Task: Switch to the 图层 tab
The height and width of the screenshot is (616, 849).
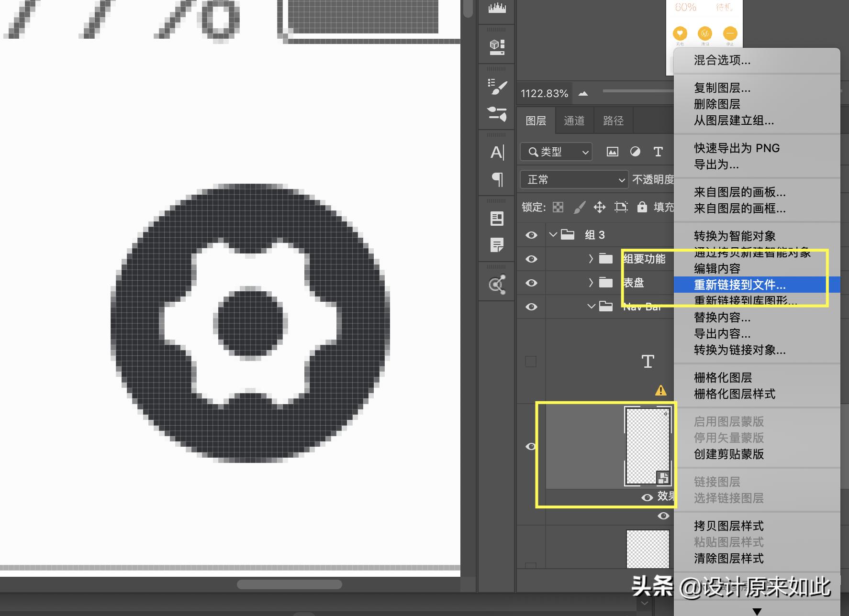Action: pos(536,121)
